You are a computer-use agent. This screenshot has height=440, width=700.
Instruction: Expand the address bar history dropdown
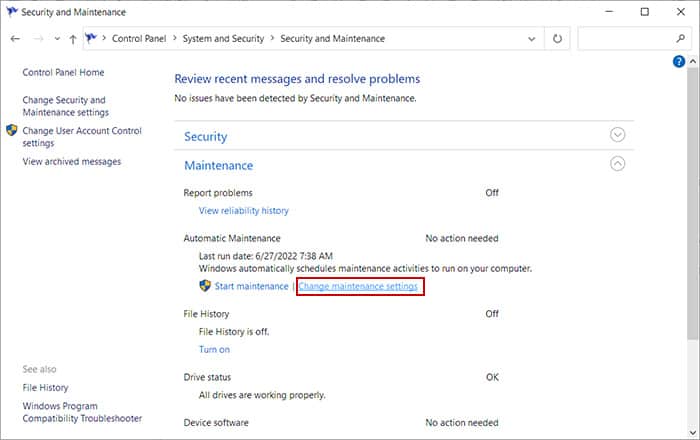pos(531,39)
